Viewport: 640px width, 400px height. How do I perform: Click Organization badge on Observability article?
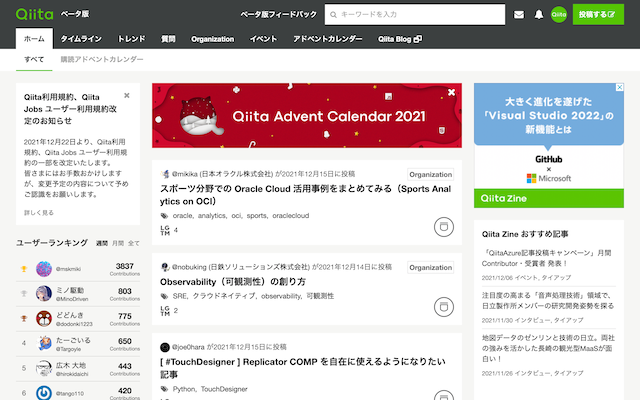[x=431, y=267]
